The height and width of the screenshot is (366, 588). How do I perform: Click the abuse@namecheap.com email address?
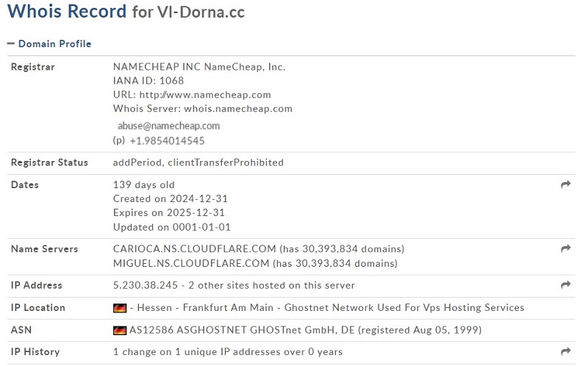169,126
